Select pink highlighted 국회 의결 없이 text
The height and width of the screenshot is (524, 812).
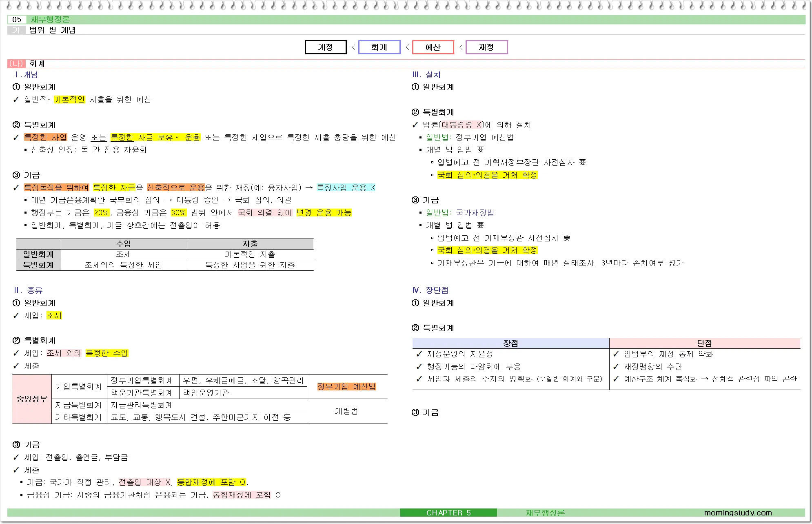coord(265,213)
